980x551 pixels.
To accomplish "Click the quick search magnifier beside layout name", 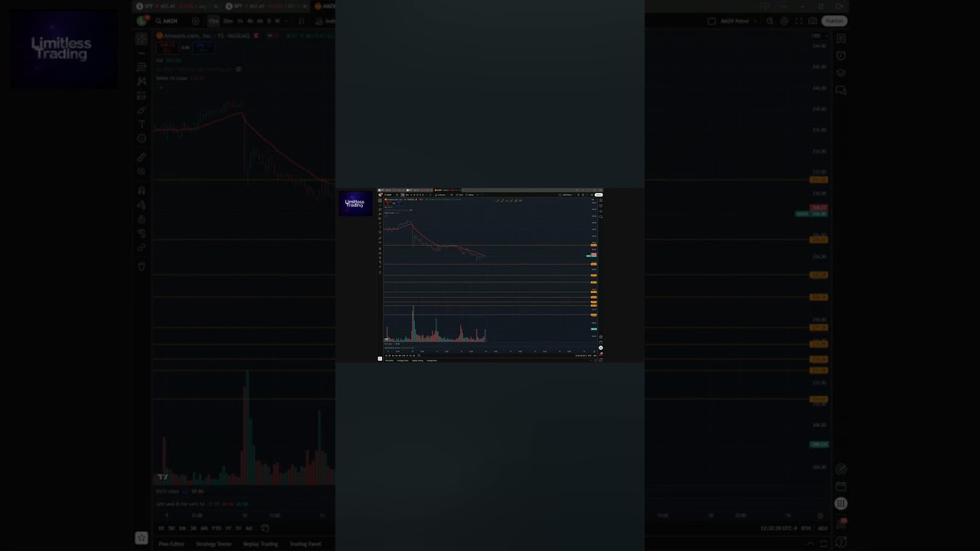I will [770, 21].
